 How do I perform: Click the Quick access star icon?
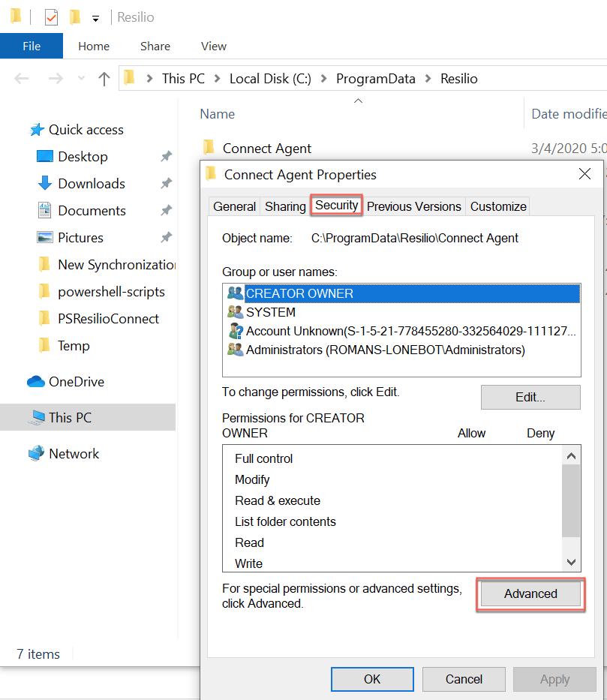pos(37,130)
